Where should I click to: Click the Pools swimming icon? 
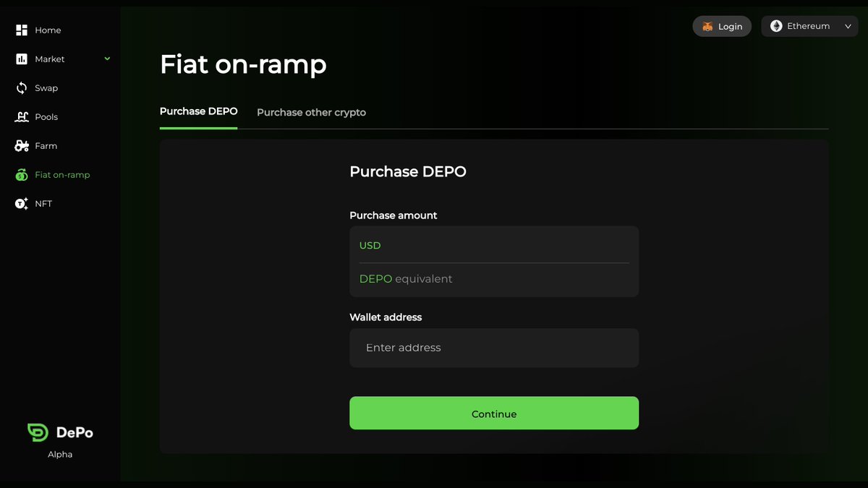(22, 117)
